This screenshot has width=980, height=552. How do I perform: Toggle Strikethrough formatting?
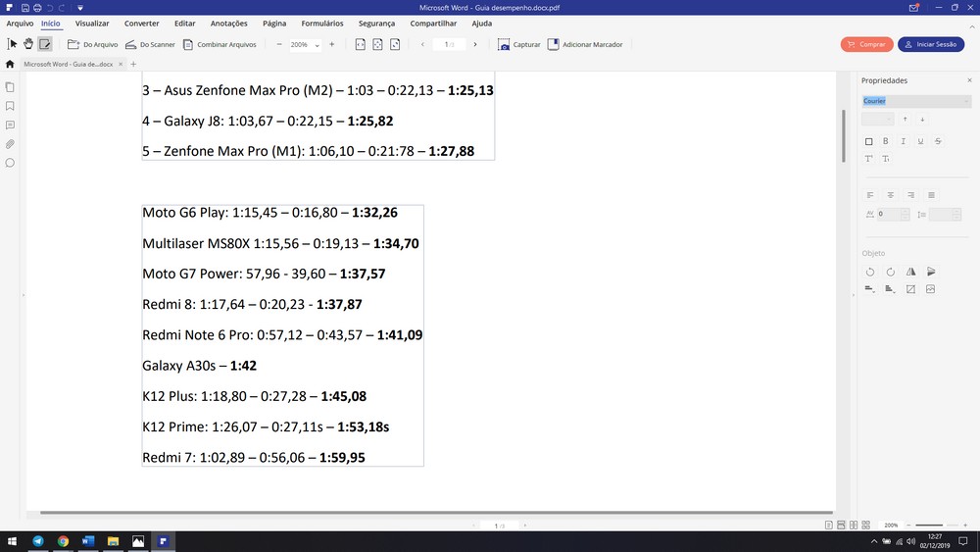(938, 141)
